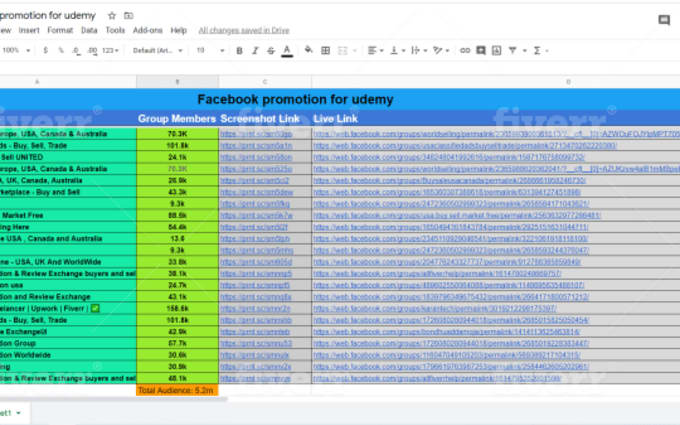Format as currency with dollar icon
The image size is (680, 425).
[46, 50]
